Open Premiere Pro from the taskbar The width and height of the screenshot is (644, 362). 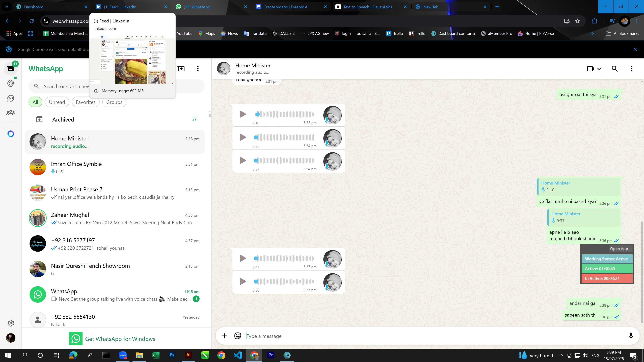(271, 355)
